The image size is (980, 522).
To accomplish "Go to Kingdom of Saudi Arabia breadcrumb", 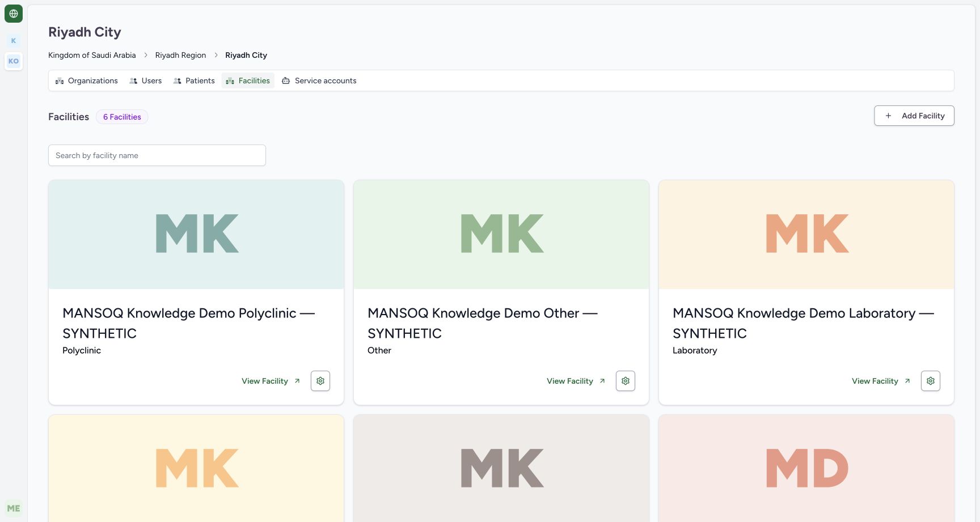I will [x=92, y=55].
